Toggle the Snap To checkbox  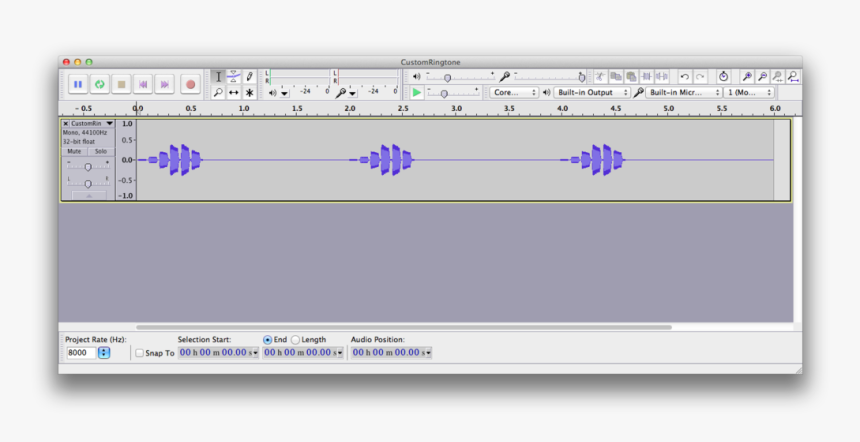click(x=139, y=353)
